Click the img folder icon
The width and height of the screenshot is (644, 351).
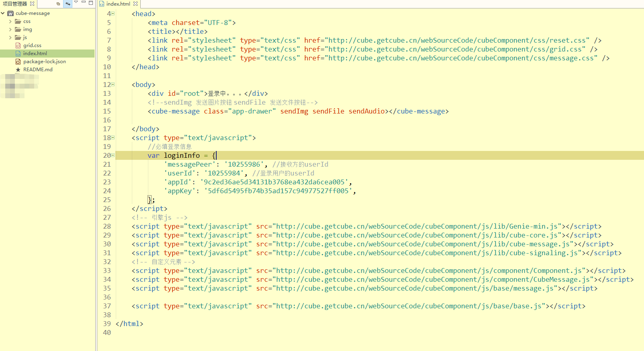[18, 29]
